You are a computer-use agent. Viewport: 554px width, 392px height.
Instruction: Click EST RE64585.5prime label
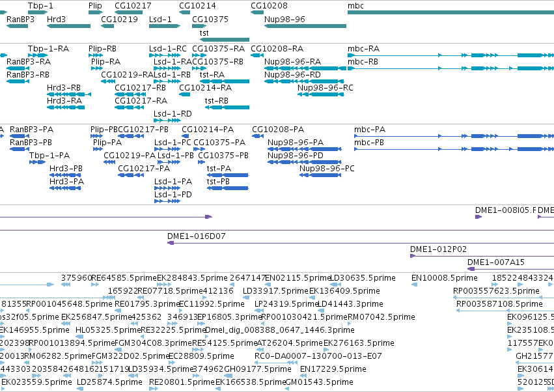[124, 278]
